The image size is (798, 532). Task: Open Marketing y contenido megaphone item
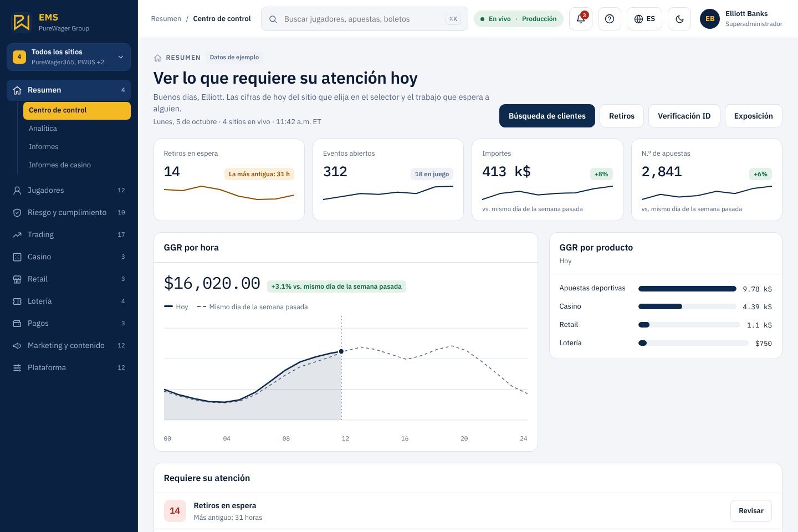(x=69, y=345)
